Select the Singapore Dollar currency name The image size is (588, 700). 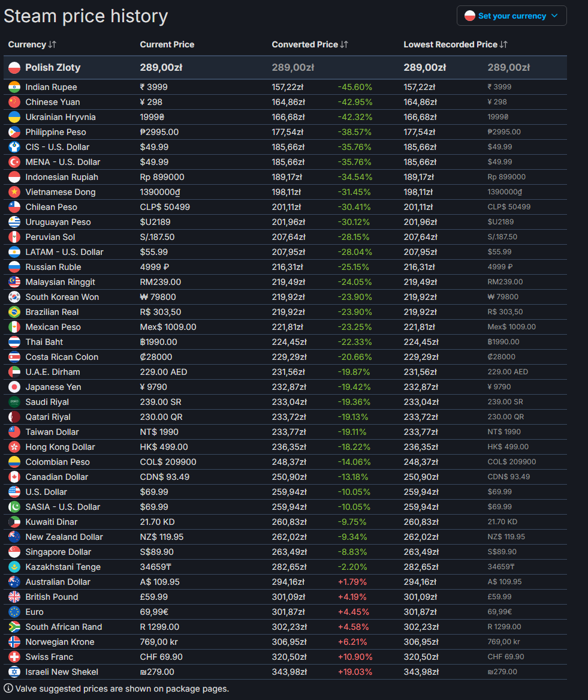pos(58,552)
